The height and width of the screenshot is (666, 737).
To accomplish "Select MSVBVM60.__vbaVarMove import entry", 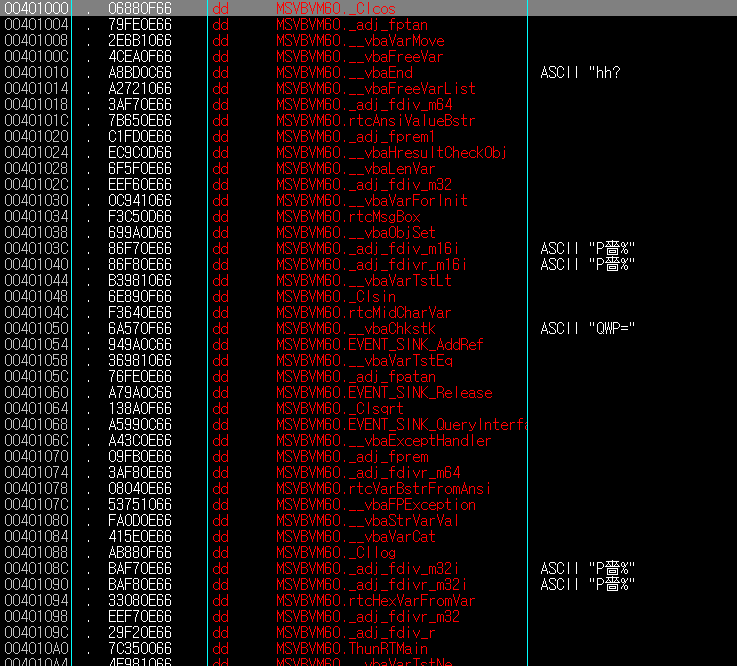I will [x=360, y=40].
